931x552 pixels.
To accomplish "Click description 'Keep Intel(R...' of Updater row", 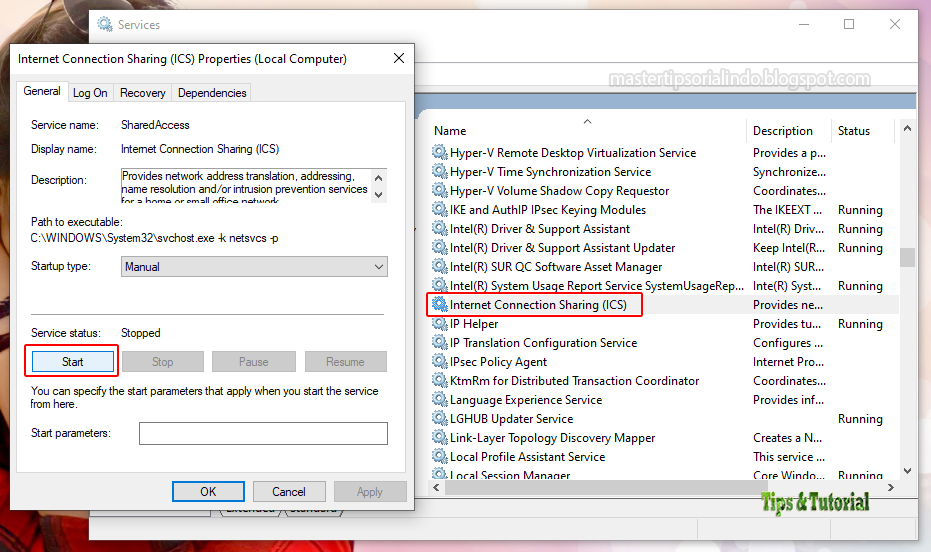I will click(789, 248).
